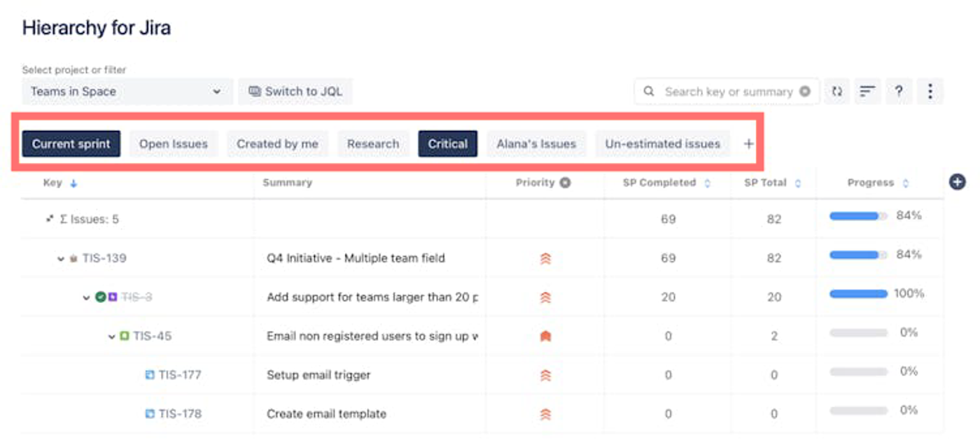Screen dimensions: 980x447
Task: Sort by the Key column arrow
Action: [73, 183]
